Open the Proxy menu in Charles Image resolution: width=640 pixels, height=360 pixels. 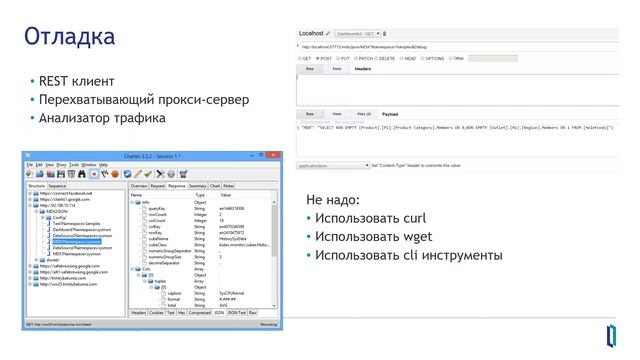click(61, 165)
